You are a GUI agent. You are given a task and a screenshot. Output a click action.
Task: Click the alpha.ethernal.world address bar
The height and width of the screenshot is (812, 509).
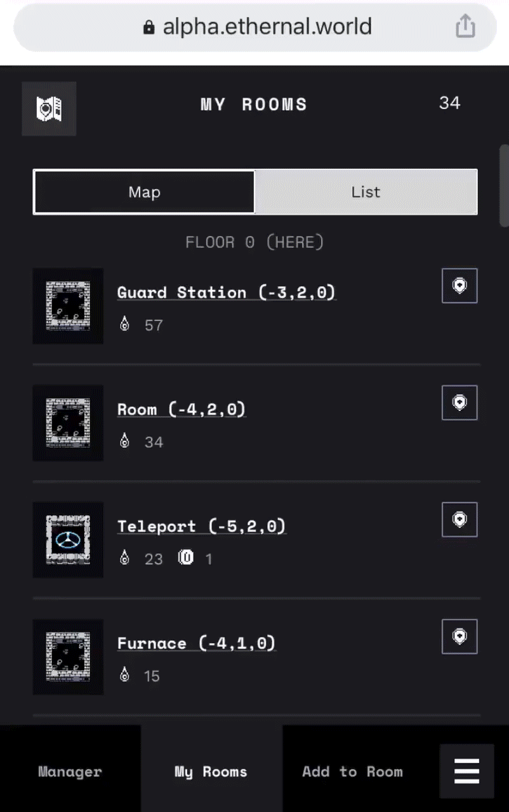(255, 27)
